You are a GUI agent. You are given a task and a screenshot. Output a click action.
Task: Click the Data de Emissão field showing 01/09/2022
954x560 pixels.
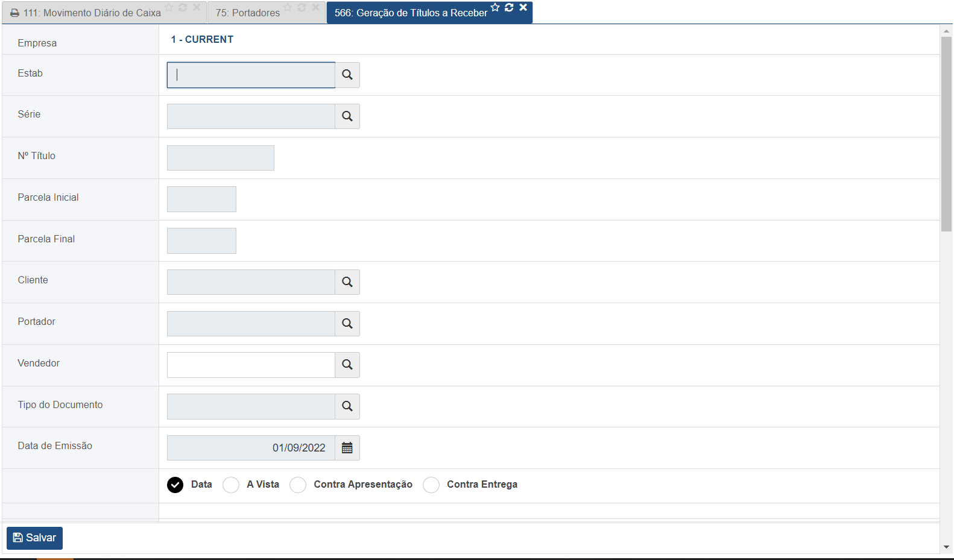[x=251, y=448]
